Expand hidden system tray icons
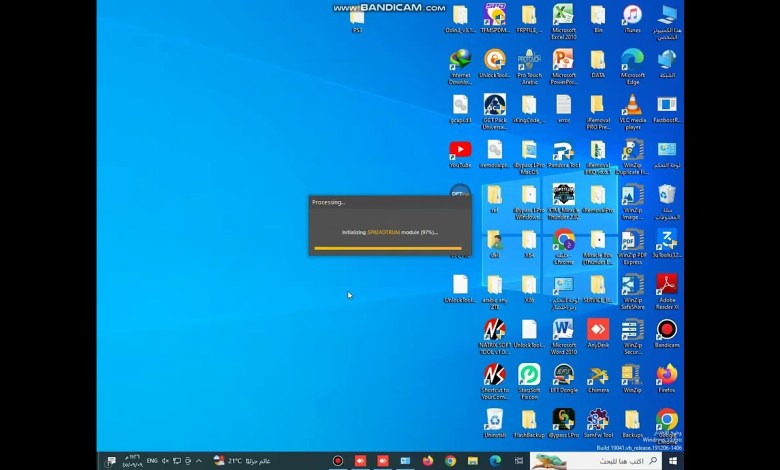The height and width of the screenshot is (470, 780). click(x=199, y=461)
